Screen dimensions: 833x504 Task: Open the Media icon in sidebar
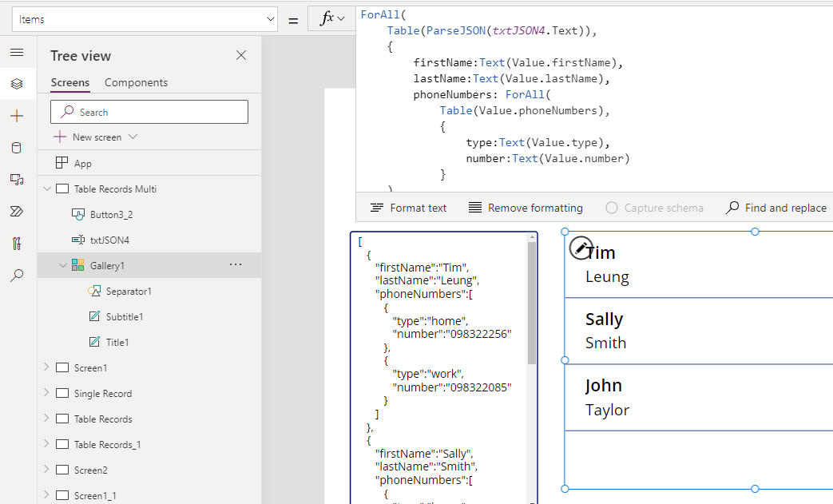(x=17, y=180)
